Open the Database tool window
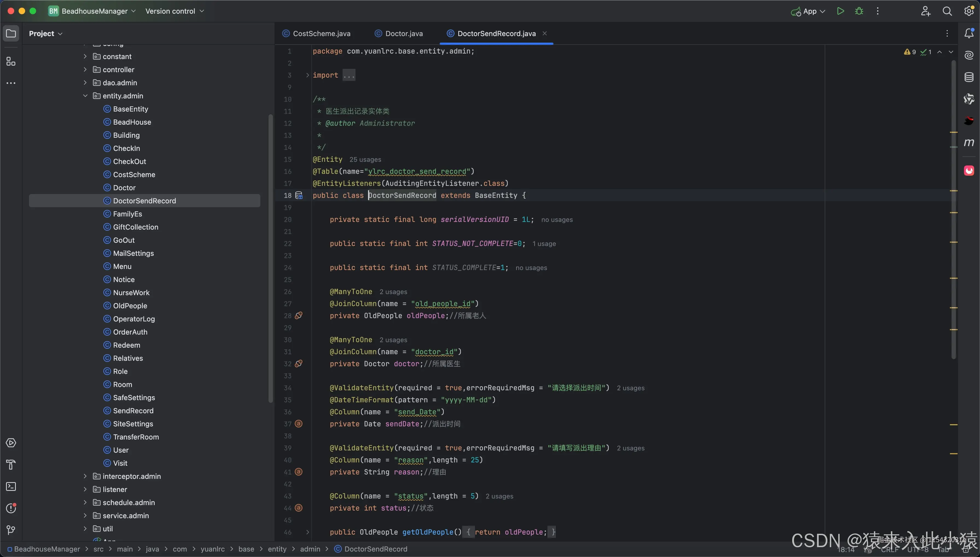The image size is (980, 557). point(969,77)
